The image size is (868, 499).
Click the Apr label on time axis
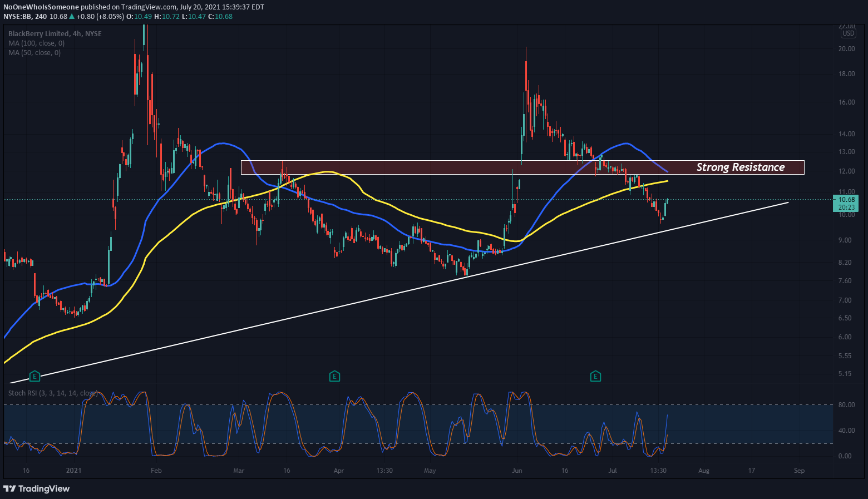[339, 471]
